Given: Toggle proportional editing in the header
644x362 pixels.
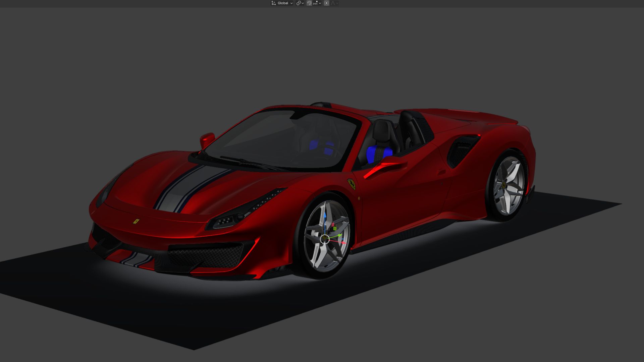Looking at the screenshot, I should (x=326, y=3).
